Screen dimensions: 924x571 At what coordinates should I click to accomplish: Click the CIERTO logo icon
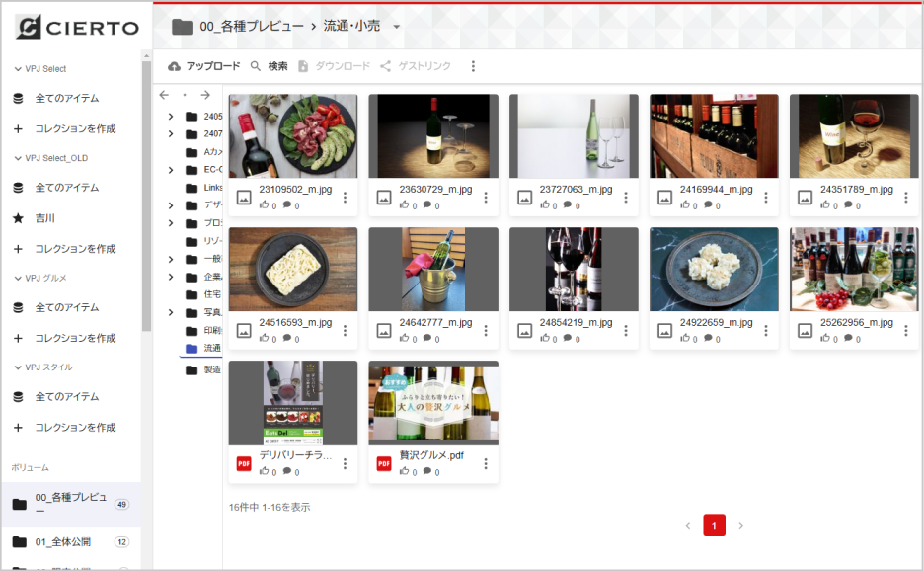[28, 27]
